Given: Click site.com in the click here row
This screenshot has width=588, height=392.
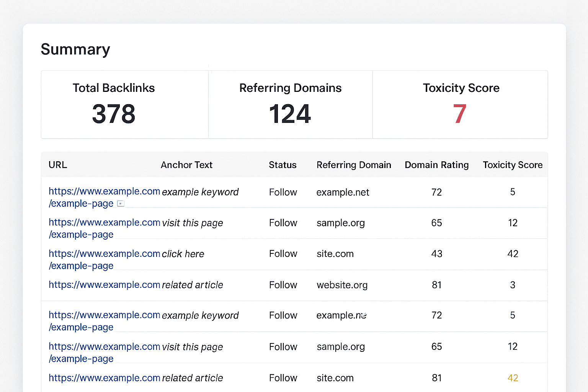Looking at the screenshot, I should [x=335, y=254].
